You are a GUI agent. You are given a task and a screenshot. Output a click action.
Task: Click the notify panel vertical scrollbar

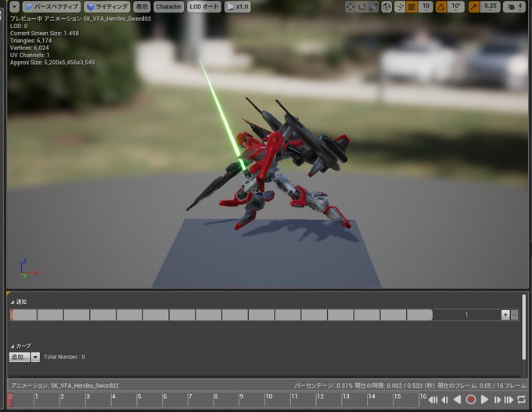pos(524,327)
